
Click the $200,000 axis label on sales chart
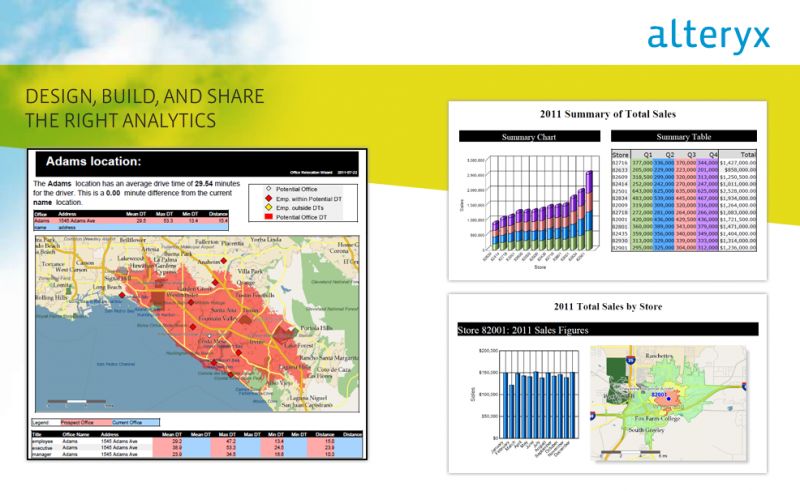click(488, 351)
